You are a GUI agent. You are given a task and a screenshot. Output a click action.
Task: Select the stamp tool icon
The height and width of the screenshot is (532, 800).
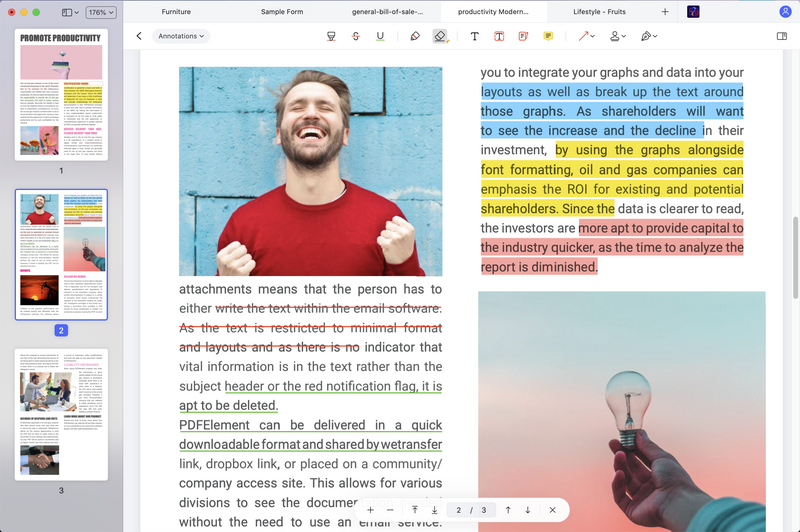tap(615, 36)
